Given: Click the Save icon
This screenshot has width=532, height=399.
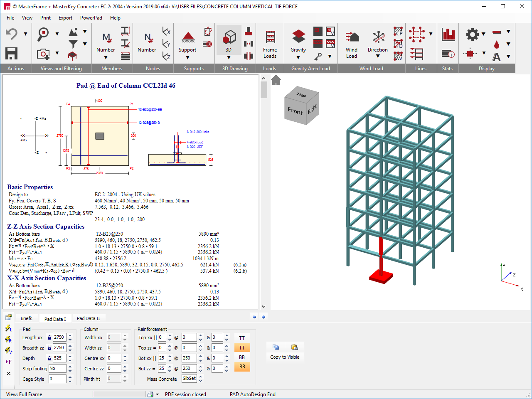Looking at the screenshot, I should (x=10, y=53).
